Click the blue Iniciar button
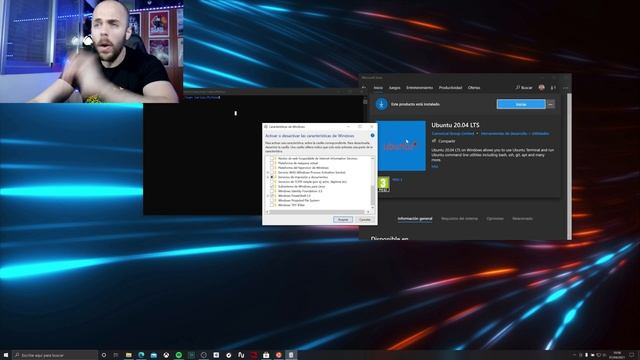The image size is (640, 360). pos(521,104)
